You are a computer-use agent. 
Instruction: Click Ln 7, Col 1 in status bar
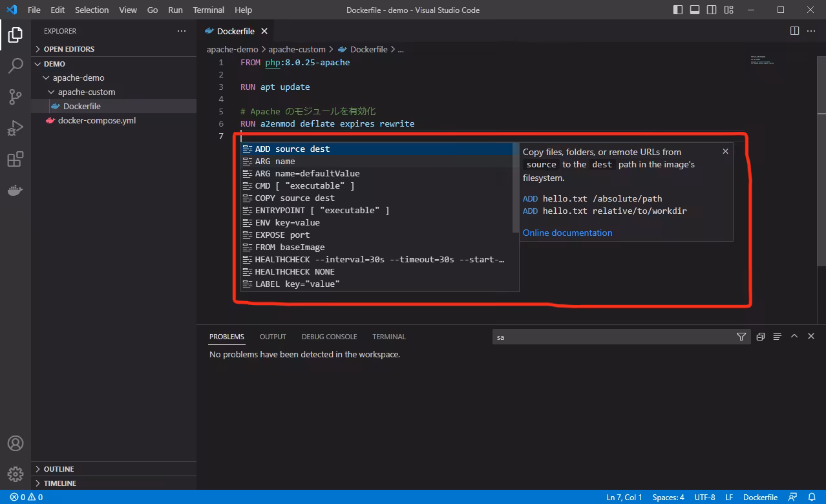[624, 498]
